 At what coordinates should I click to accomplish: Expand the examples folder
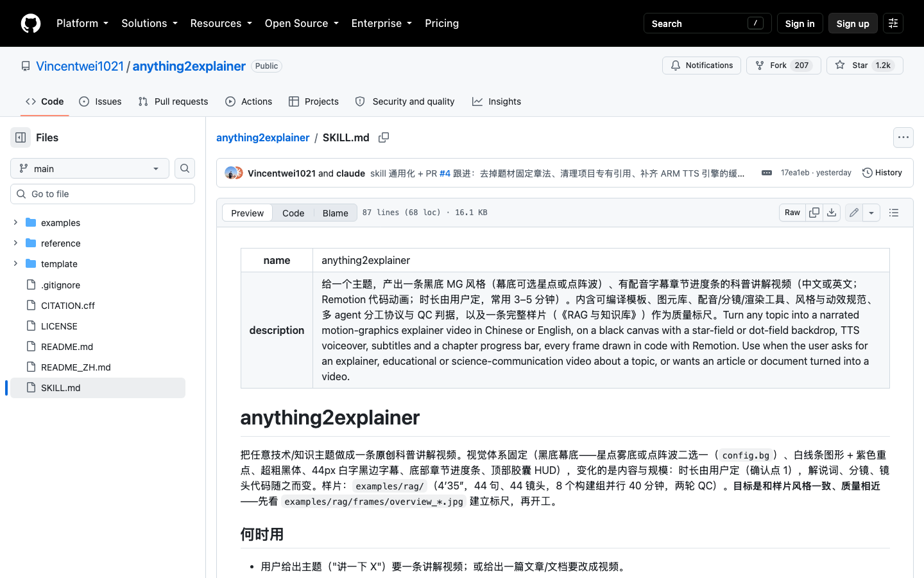(15, 222)
